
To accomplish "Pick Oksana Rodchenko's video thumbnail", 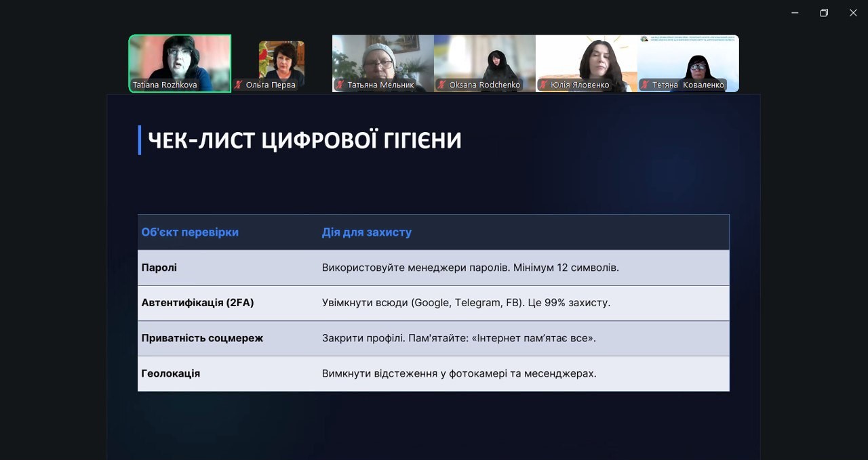I will click(484, 59).
